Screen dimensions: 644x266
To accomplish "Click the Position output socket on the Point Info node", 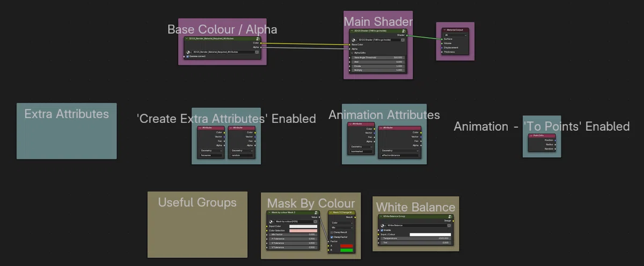I will click(x=555, y=141).
